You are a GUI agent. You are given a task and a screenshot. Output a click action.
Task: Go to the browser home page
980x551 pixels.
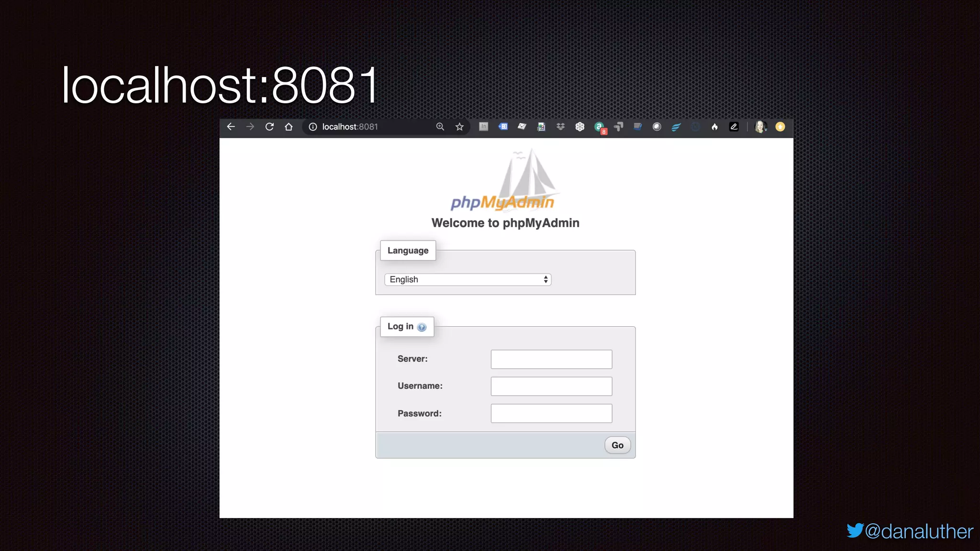289,127
